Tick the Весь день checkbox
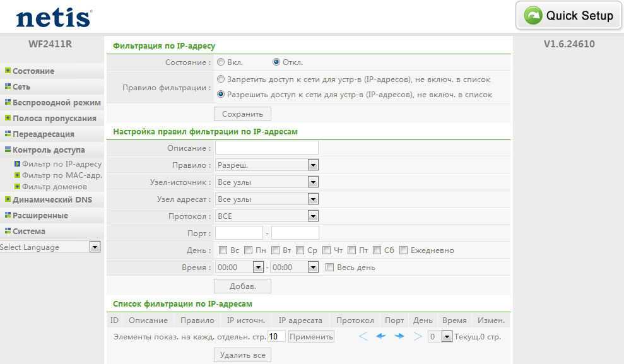624x364 pixels. tap(329, 267)
